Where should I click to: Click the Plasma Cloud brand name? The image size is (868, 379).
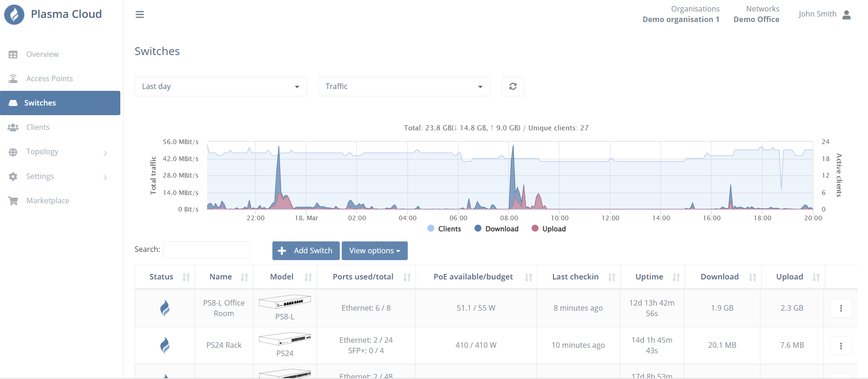tap(67, 14)
